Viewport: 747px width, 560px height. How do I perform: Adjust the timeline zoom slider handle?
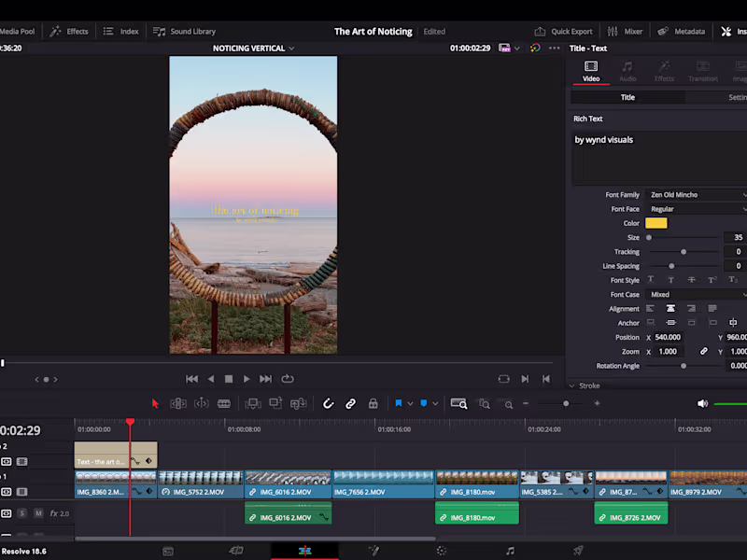pyautogui.click(x=566, y=404)
